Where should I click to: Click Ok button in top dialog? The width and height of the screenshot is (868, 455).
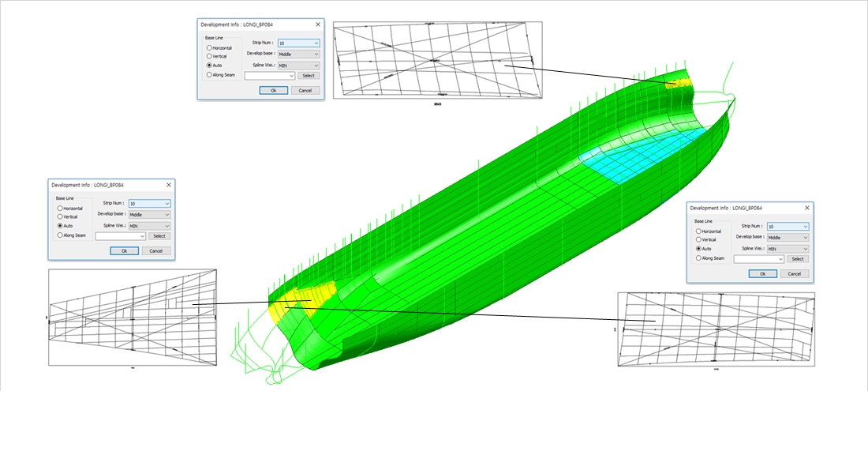click(273, 91)
